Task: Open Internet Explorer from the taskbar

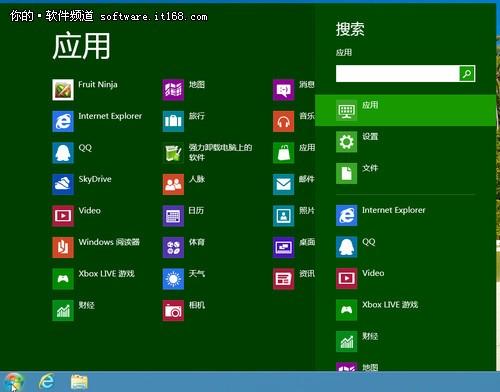Action: click(x=47, y=381)
